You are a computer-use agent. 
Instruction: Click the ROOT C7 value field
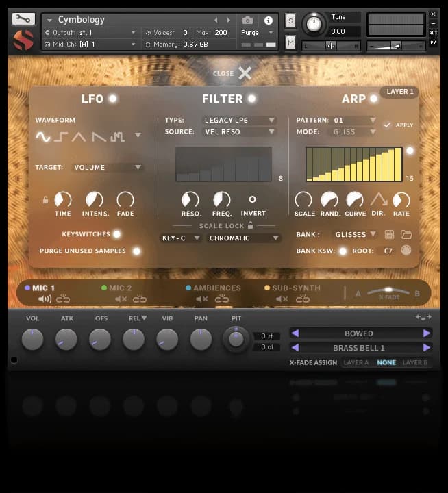click(x=388, y=251)
